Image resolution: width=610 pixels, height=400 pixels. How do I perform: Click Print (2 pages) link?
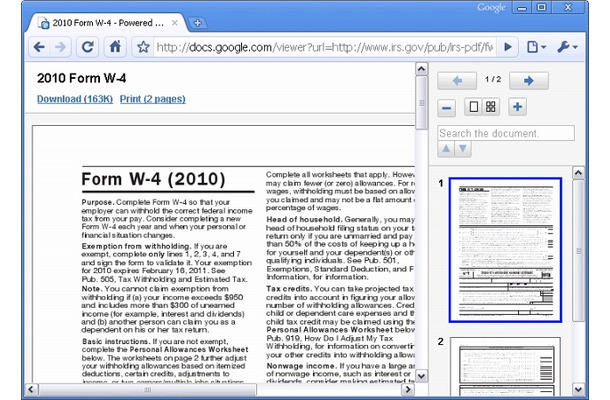point(152,99)
